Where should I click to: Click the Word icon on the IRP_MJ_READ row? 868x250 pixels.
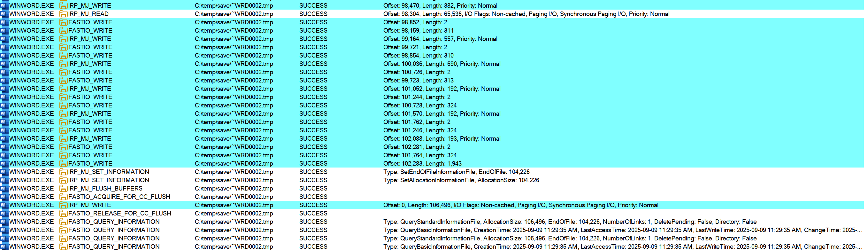4,14
